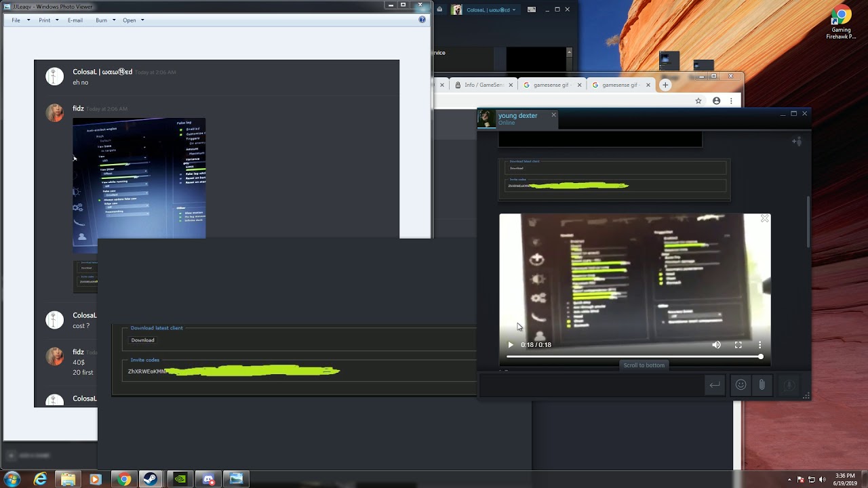Screen dimensions: 868x488
Task: Open Photo Viewer taskbar icon
Action: 236,479
